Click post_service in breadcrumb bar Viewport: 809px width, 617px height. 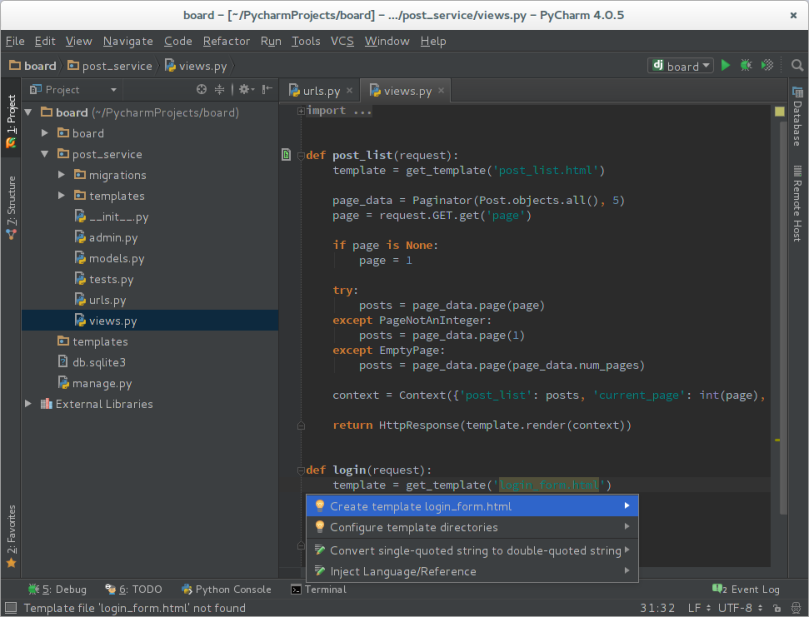pos(110,66)
